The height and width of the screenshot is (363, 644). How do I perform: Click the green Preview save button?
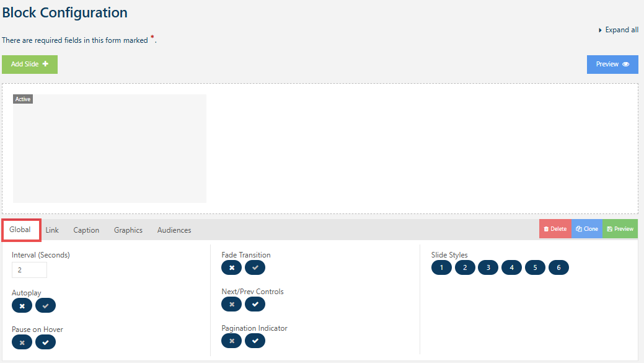620,229
